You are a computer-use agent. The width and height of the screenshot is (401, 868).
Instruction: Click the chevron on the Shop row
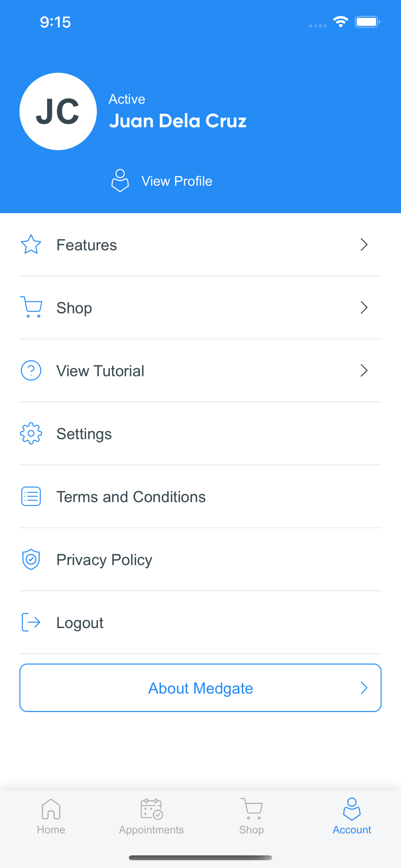click(364, 308)
